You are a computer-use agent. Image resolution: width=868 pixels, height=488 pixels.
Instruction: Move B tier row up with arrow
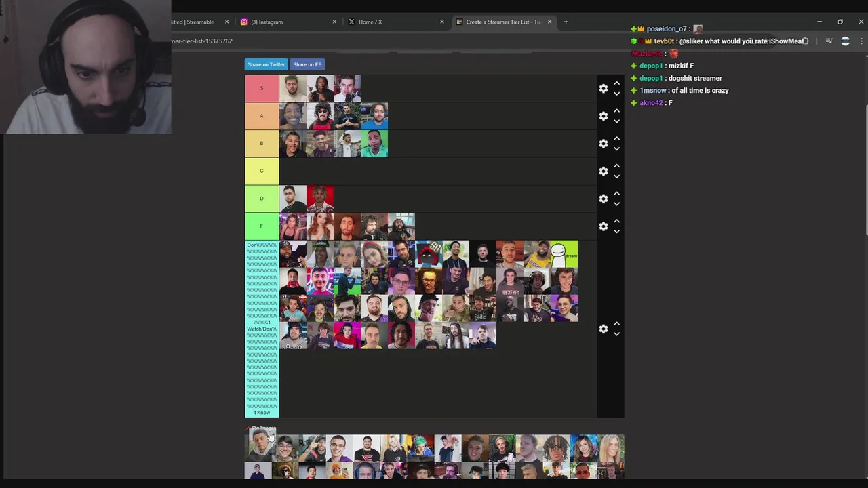[x=616, y=138]
